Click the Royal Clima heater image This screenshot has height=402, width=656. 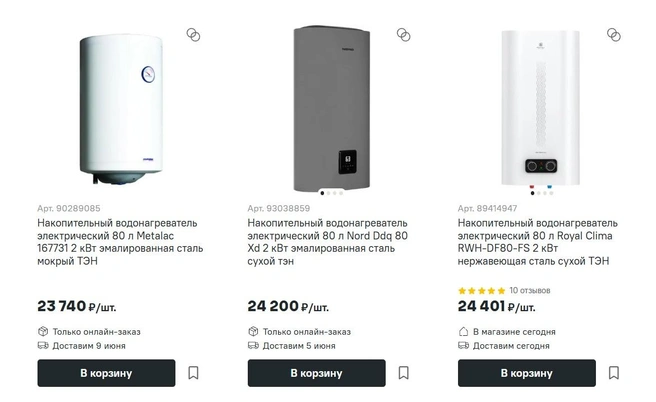(x=541, y=108)
